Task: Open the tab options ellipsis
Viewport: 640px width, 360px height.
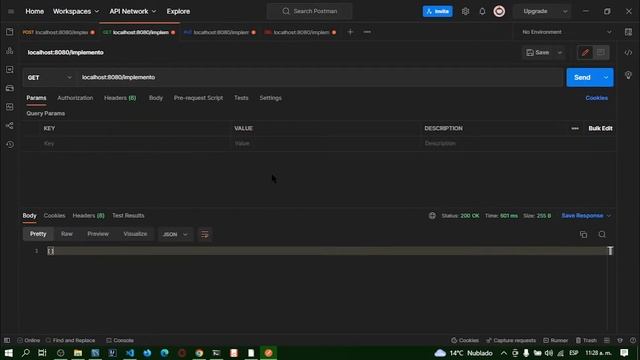Action: click(x=367, y=32)
